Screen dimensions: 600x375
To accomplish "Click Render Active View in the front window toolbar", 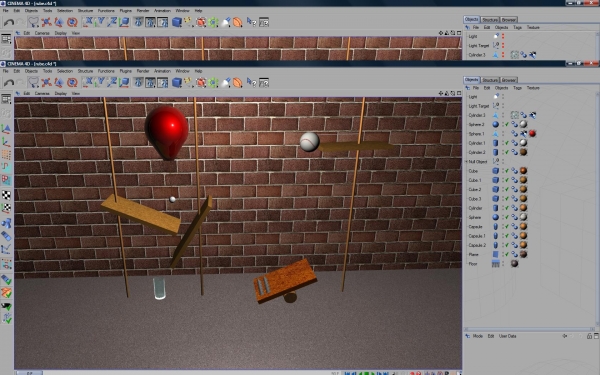I will point(138,82).
